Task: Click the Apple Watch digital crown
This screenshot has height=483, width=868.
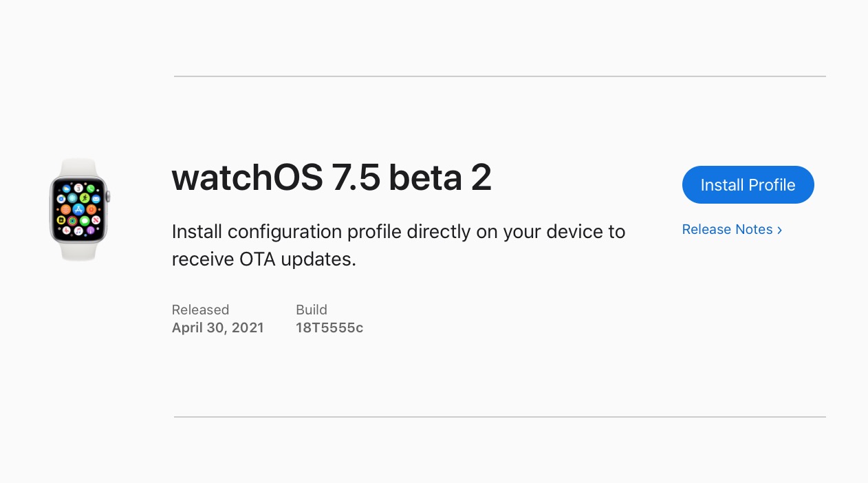Action: pos(108,197)
